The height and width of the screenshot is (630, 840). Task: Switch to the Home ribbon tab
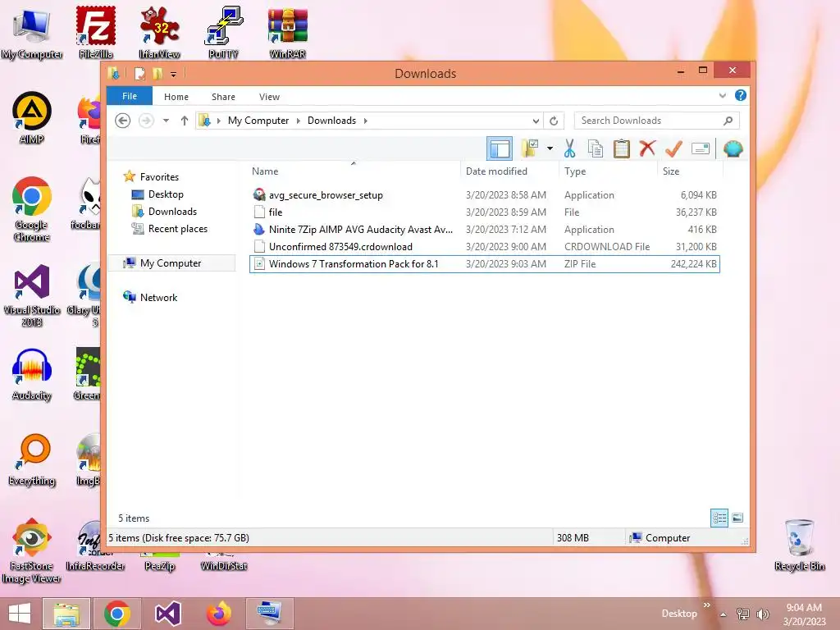pos(176,97)
